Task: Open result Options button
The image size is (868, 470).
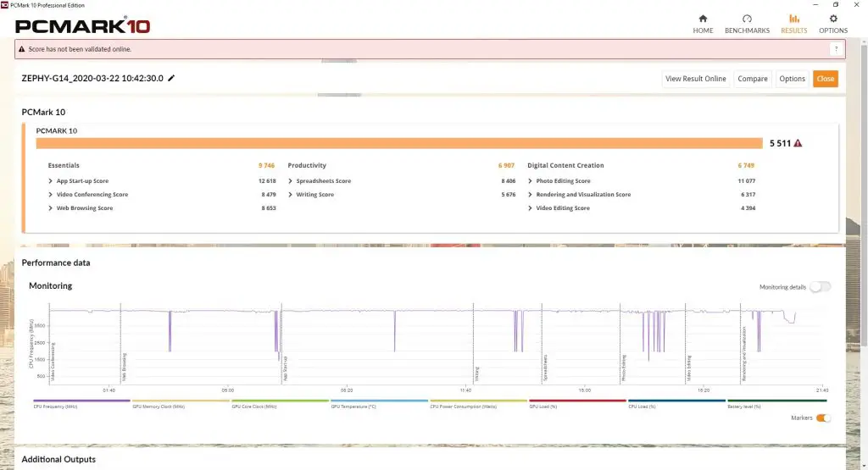Action: (x=793, y=79)
